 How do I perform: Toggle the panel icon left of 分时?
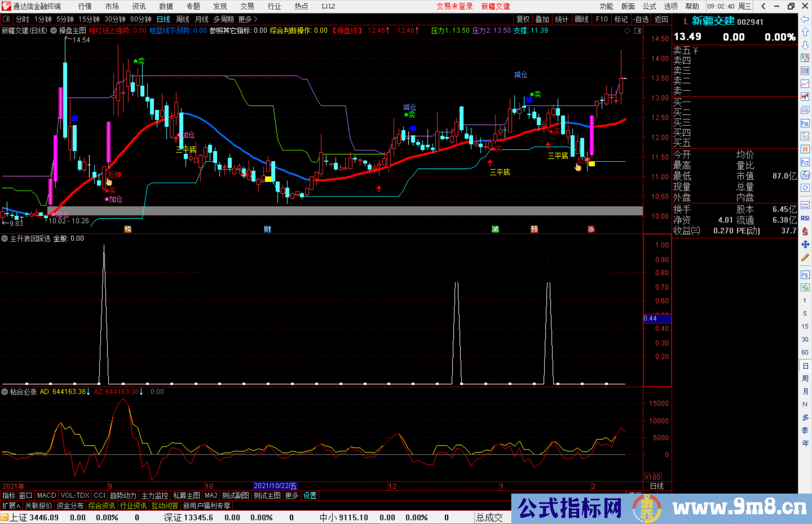tap(6, 19)
